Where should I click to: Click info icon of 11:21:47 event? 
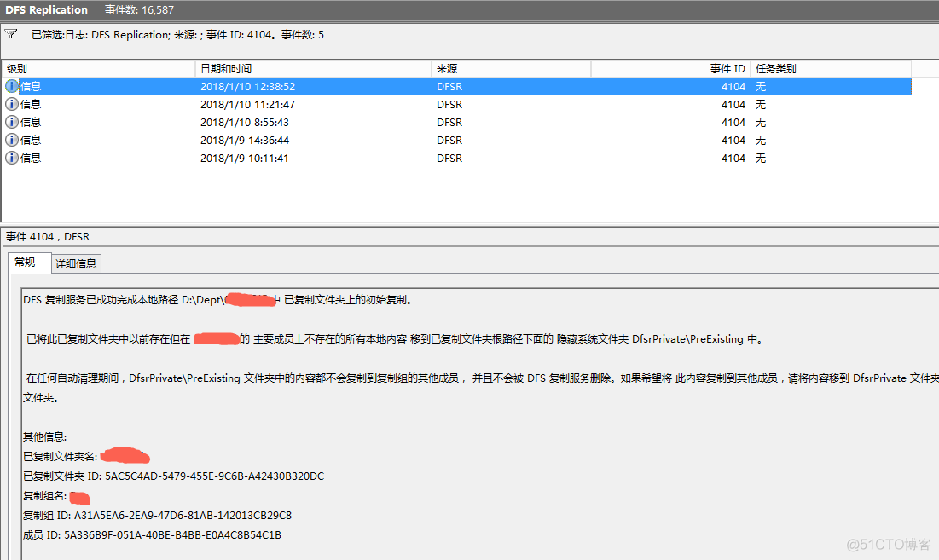[11, 104]
